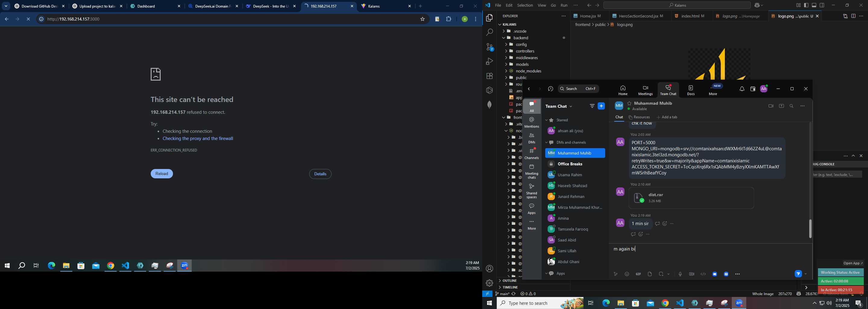Open text formatting options in Zoom composer

615,274
